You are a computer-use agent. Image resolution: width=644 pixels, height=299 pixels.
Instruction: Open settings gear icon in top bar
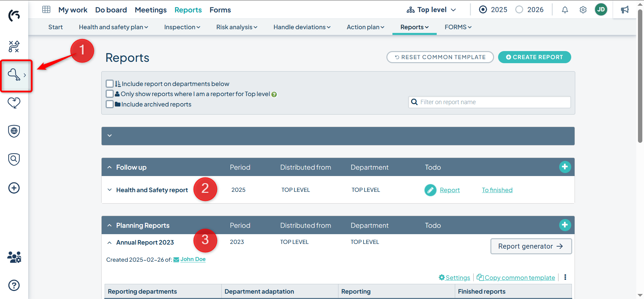click(583, 10)
